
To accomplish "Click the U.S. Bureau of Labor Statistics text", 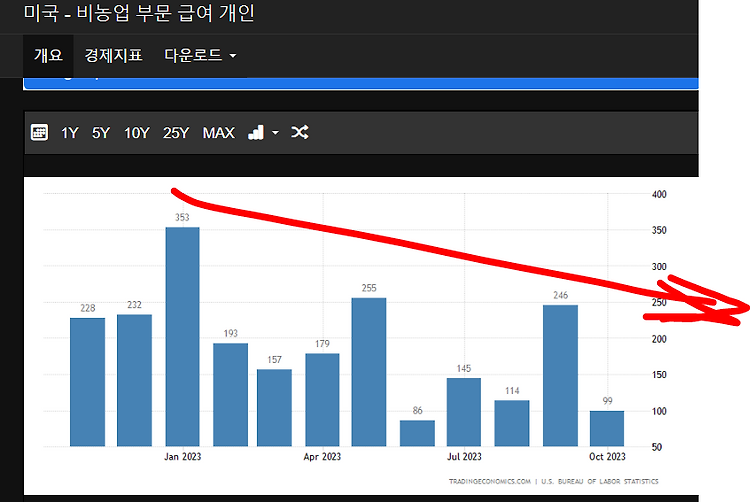I will click(600, 481).
